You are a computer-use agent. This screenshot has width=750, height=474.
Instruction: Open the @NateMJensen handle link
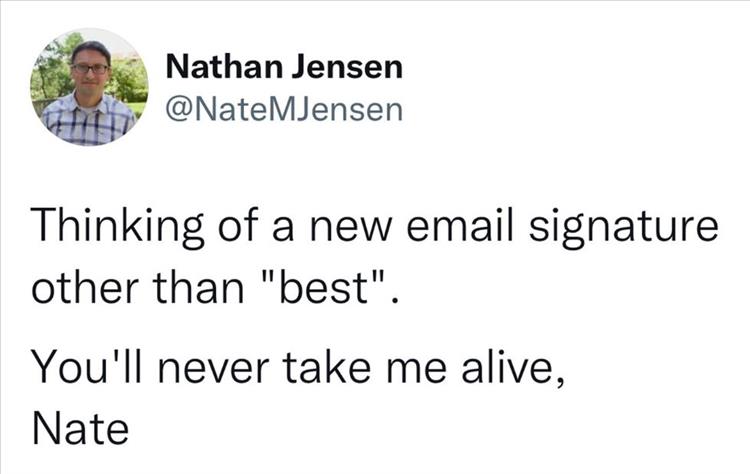283,108
